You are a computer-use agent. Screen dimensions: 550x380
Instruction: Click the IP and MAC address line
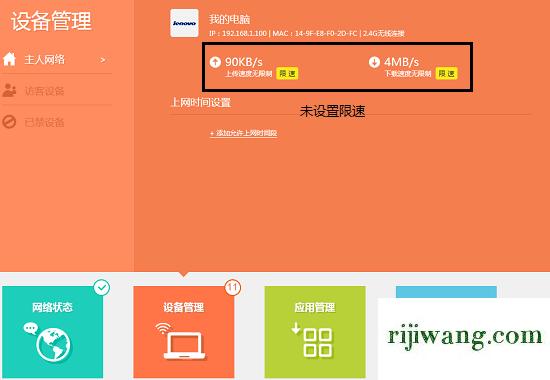[307, 33]
